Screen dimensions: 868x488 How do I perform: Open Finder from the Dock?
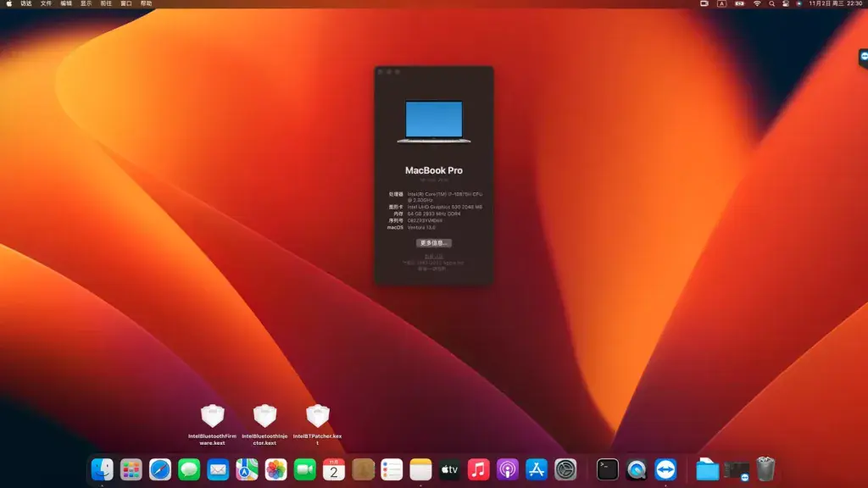(x=103, y=469)
